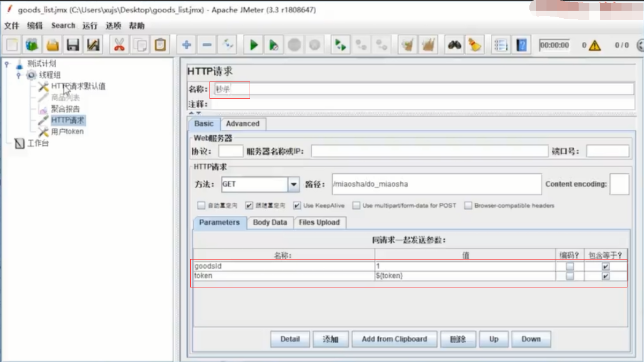644x362 pixels.
Task: Click the Save As icon
Action: [x=93, y=45]
